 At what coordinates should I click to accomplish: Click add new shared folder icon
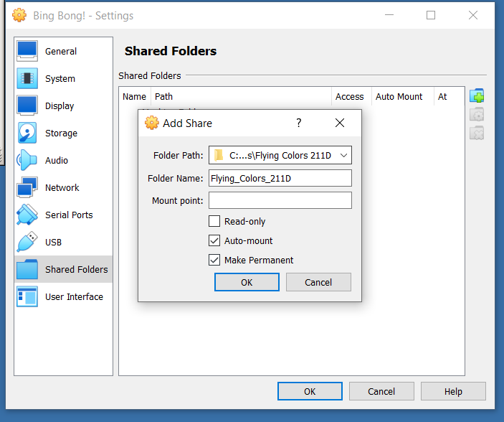click(x=477, y=96)
